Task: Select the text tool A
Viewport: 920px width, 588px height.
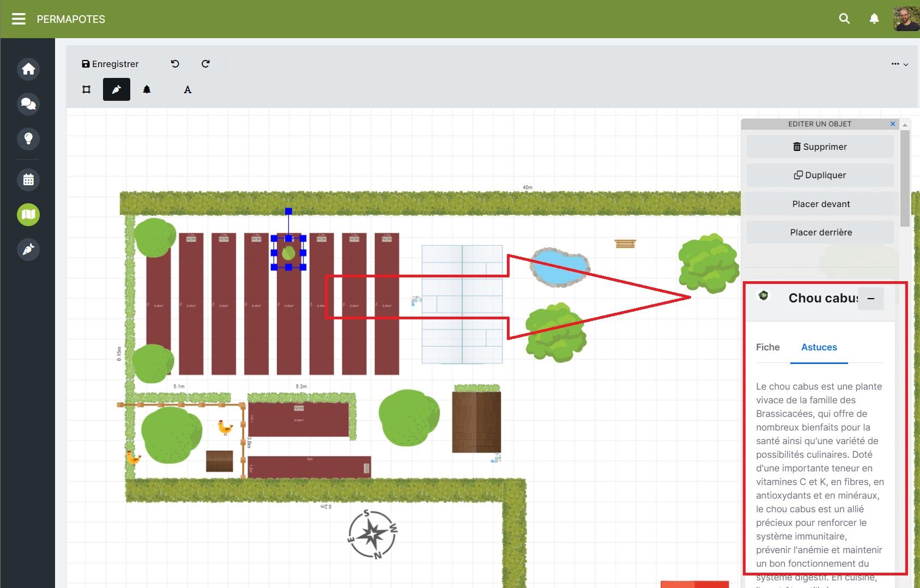Action: click(x=187, y=90)
